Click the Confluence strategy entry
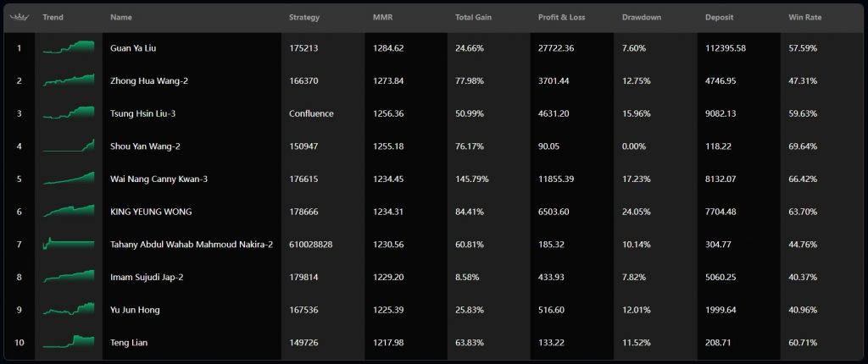Viewport: 868px width, 364px height. click(x=311, y=113)
